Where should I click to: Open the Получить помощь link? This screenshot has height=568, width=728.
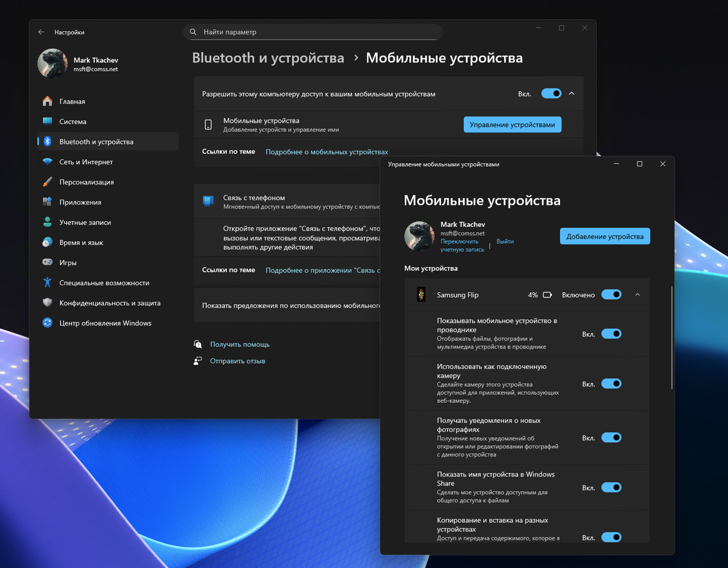click(x=240, y=344)
